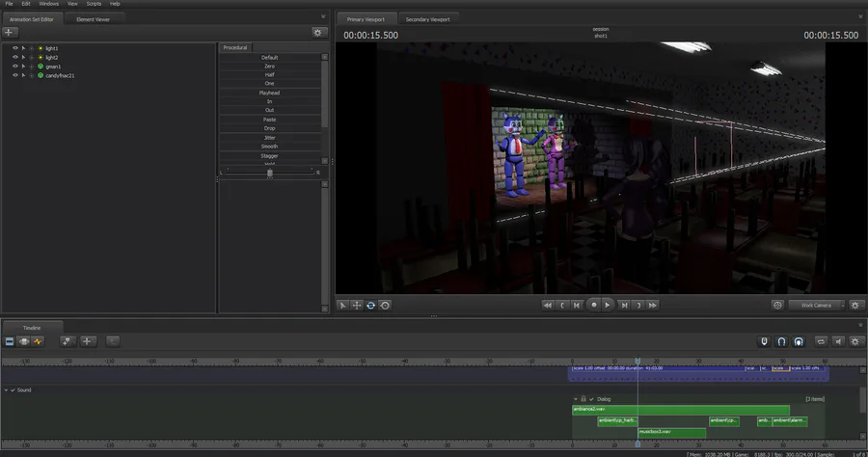Step to the next frame bracket button
This screenshot has width=868, height=457.
638,305
